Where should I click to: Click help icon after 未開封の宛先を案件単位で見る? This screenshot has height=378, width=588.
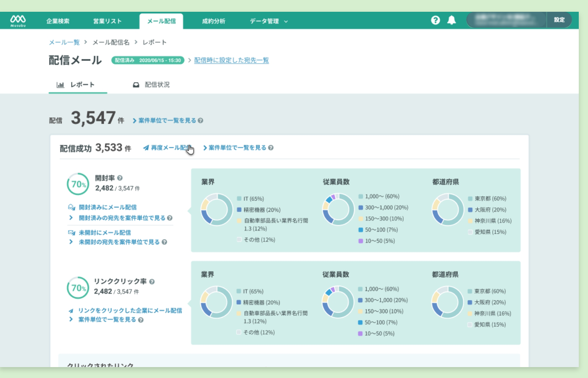click(164, 242)
